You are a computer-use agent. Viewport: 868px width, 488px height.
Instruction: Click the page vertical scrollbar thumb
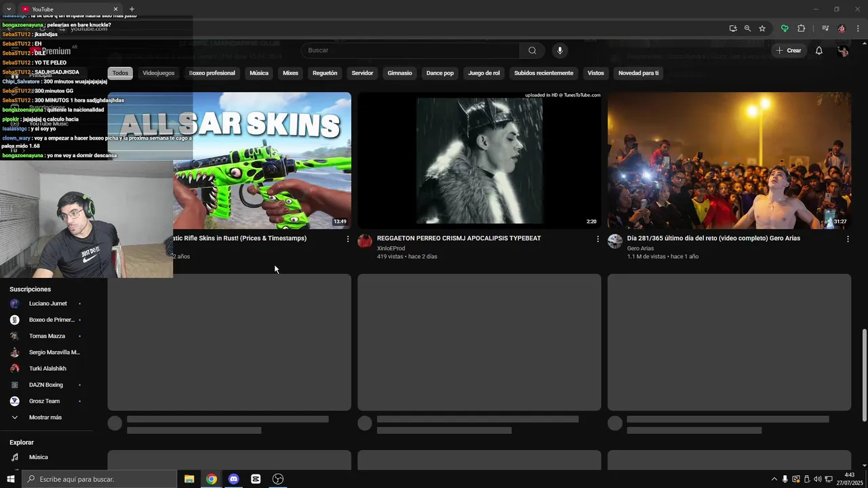(864, 374)
